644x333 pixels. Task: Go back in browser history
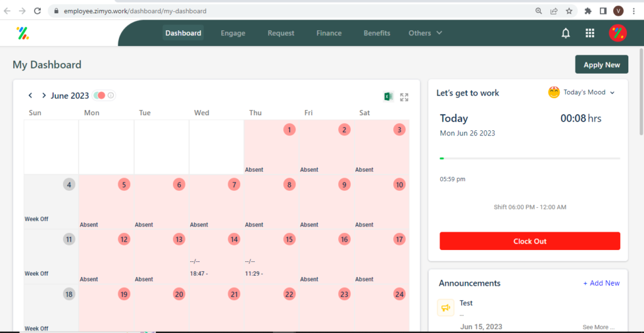point(7,11)
